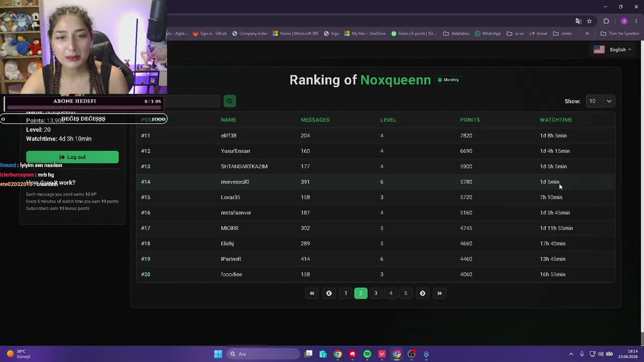Select page 3 of the rankings
This screenshot has width=644, height=362.
(376, 293)
